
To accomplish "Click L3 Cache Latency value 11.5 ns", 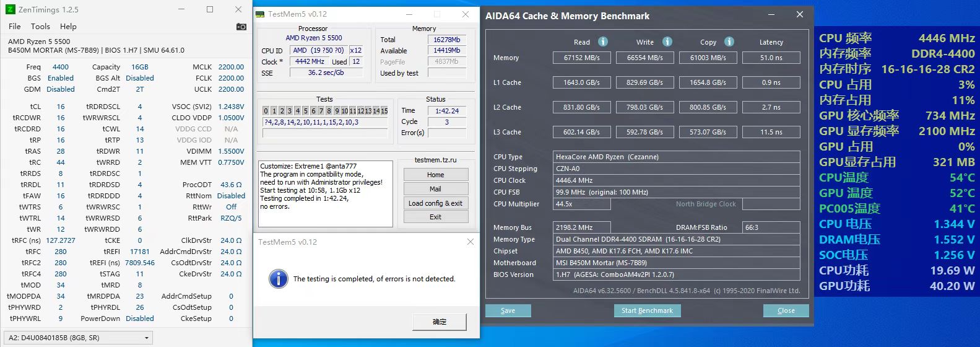I will click(771, 132).
